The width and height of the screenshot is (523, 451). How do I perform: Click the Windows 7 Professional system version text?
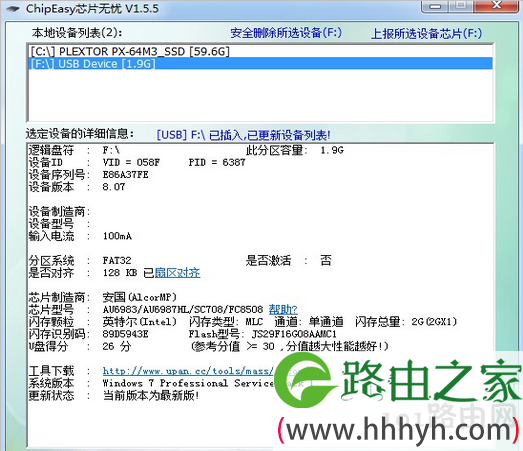pyautogui.click(x=188, y=383)
